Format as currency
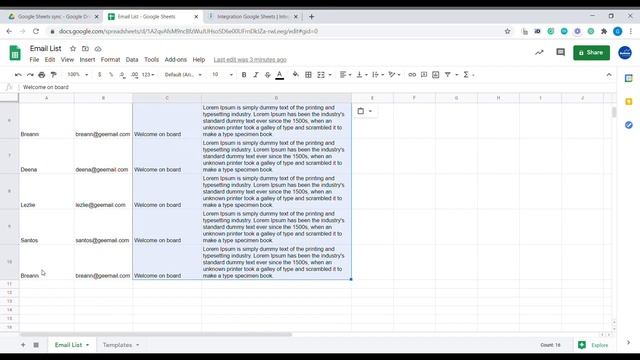This screenshot has width=640, height=360. click(x=100, y=75)
